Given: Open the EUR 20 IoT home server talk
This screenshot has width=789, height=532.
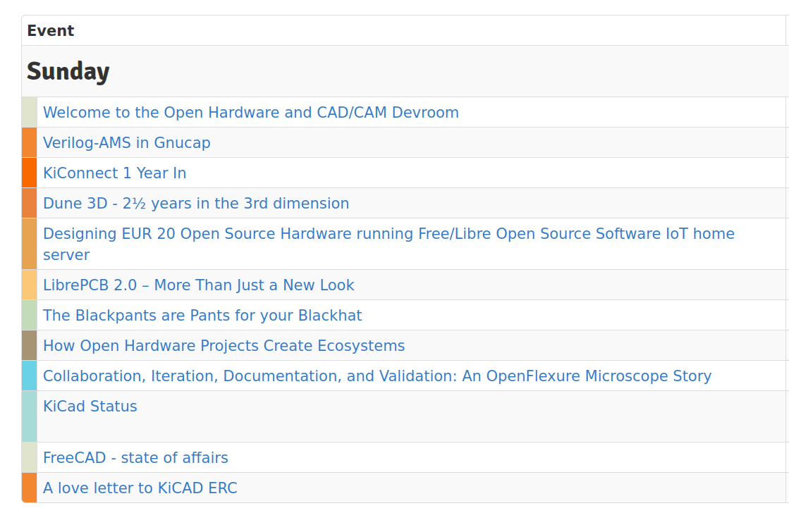Looking at the screenshot, I should click(x=388, y=233).
